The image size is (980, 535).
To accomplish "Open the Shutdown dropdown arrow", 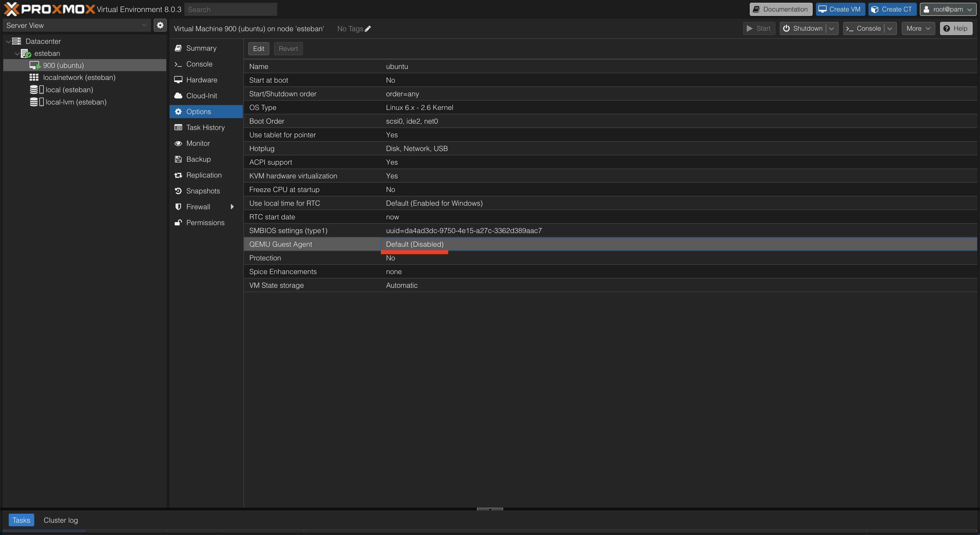I will [832, 28].
